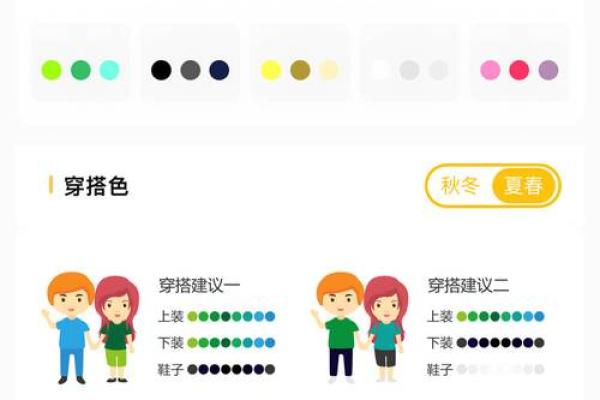Choose the navy blue color dot
Image resolution: width=600 pixels, height=400 pixels.
coord(219,70)
